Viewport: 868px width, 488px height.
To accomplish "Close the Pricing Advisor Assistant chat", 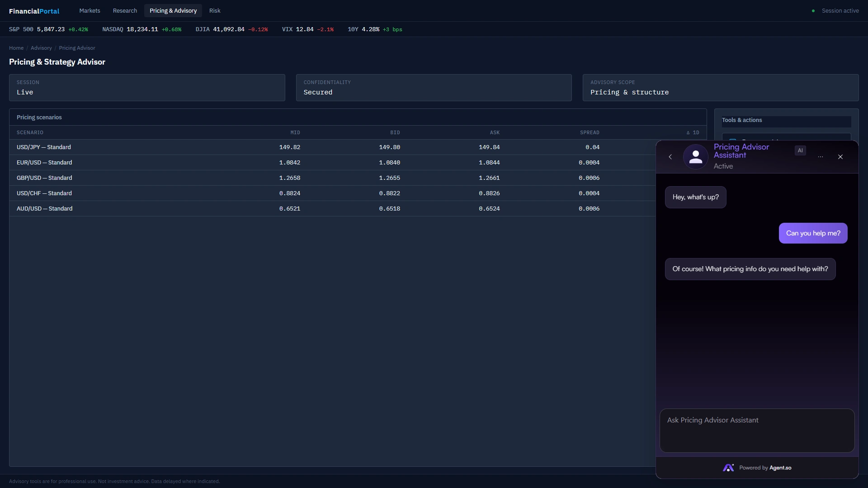I will [840, 157].
